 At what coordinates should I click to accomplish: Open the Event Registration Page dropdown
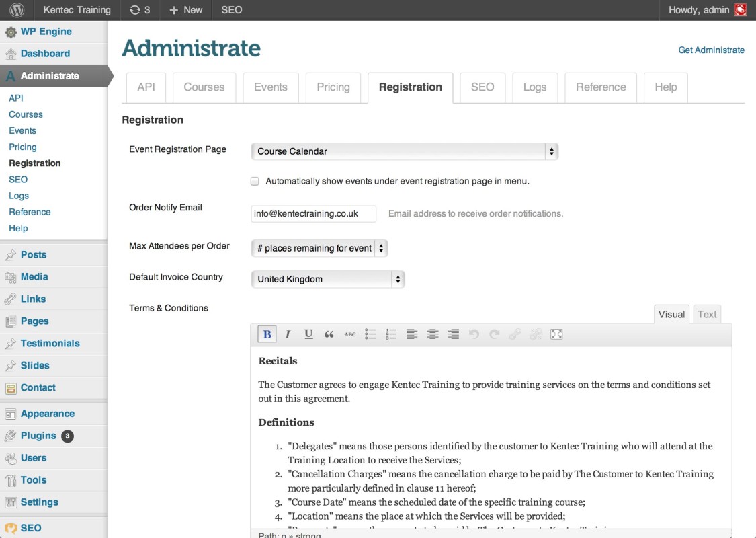[405, 151]
